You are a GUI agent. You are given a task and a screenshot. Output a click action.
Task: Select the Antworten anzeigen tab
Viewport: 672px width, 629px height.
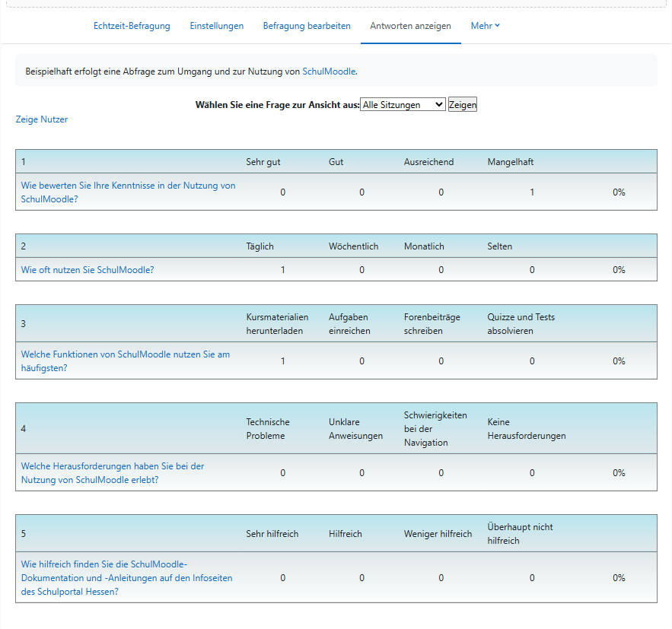click(410, 26)
